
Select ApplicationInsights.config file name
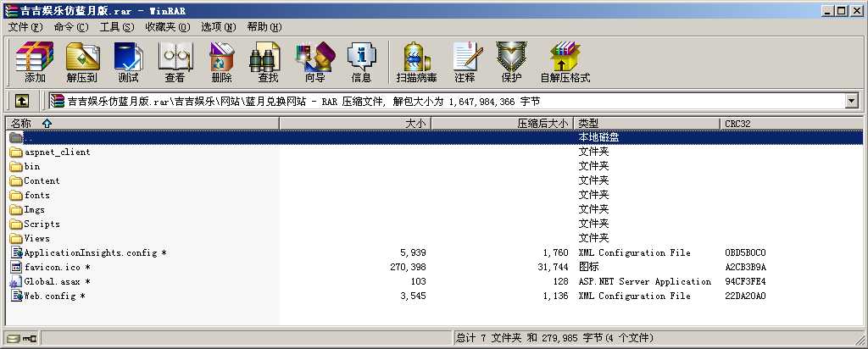tap(95, 252)
